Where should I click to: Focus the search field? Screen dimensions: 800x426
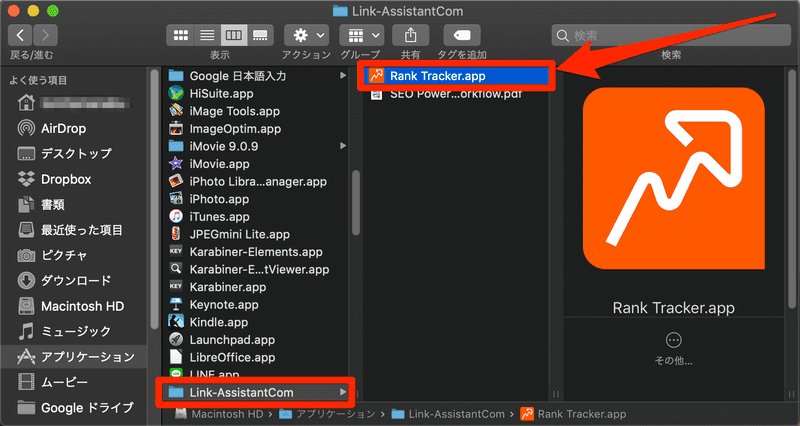coord(671,35)
